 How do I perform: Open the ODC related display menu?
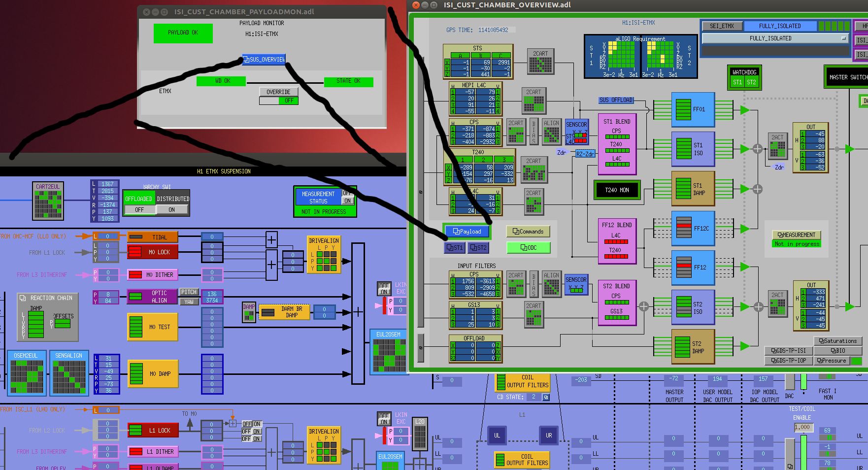tap(528, 248)
